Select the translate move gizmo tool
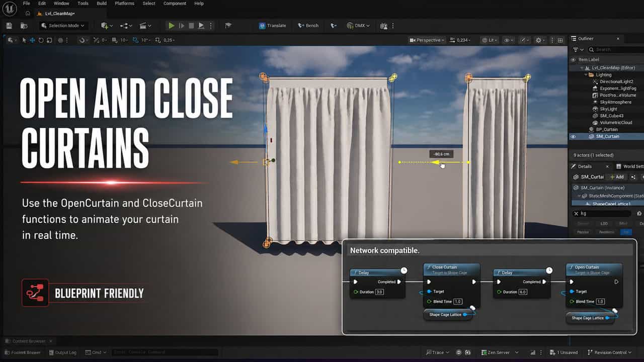The height and width of the screenshot is (362, 644). coord(33,40)
